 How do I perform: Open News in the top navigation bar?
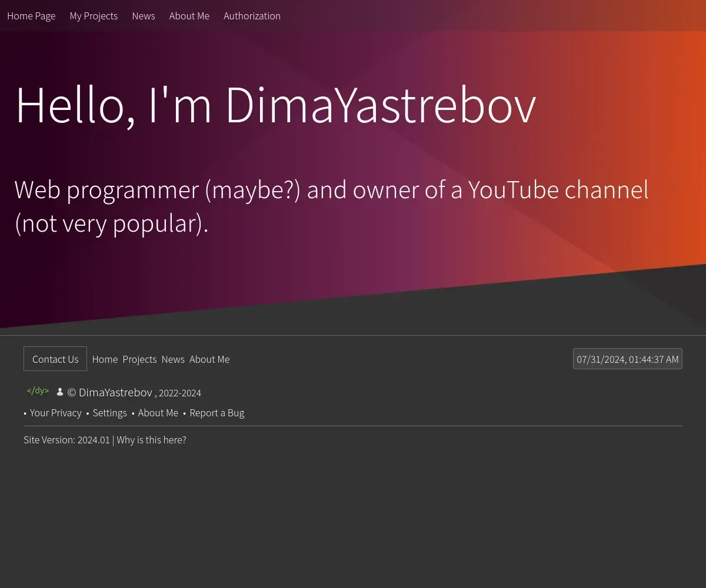(144, 16)
